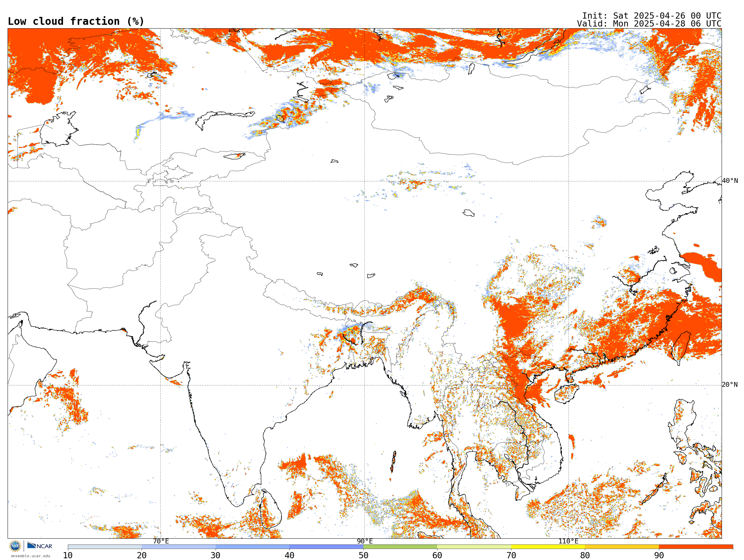Click the colorbar tick label 80
The height and width of the screenshot is (560, 744).
click(x=585, y=556)
